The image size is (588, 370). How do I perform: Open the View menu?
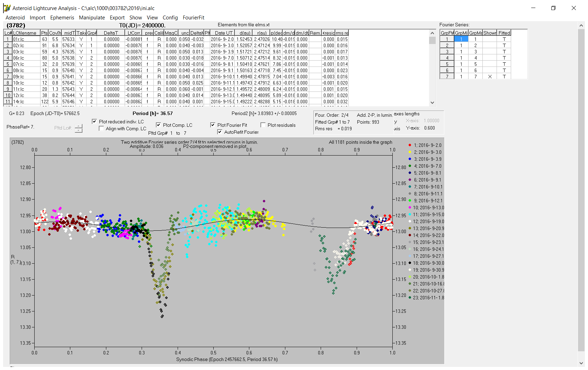pyautogui.click(x=152, y=18)
